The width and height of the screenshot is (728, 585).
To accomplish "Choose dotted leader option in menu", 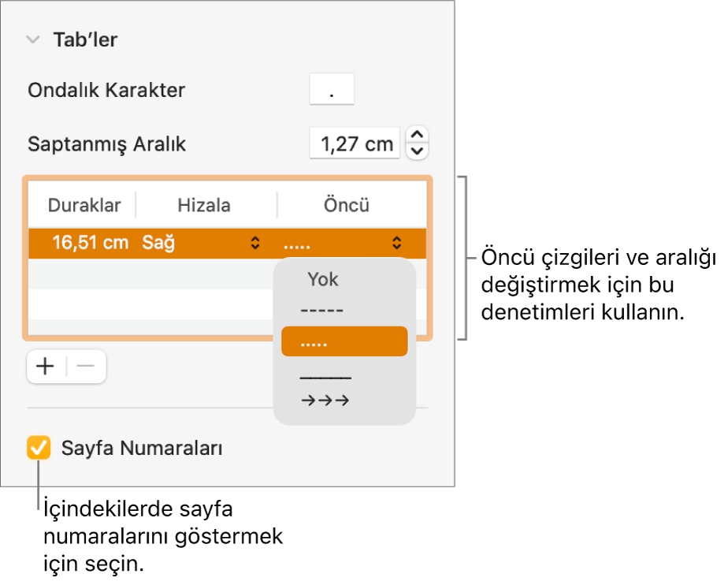I will point(344,341).
